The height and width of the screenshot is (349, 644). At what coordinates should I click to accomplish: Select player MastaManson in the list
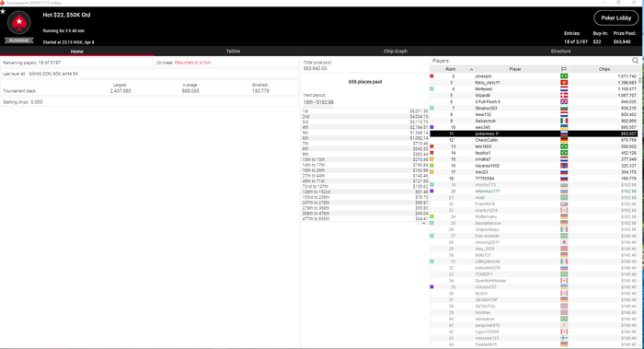488,223
